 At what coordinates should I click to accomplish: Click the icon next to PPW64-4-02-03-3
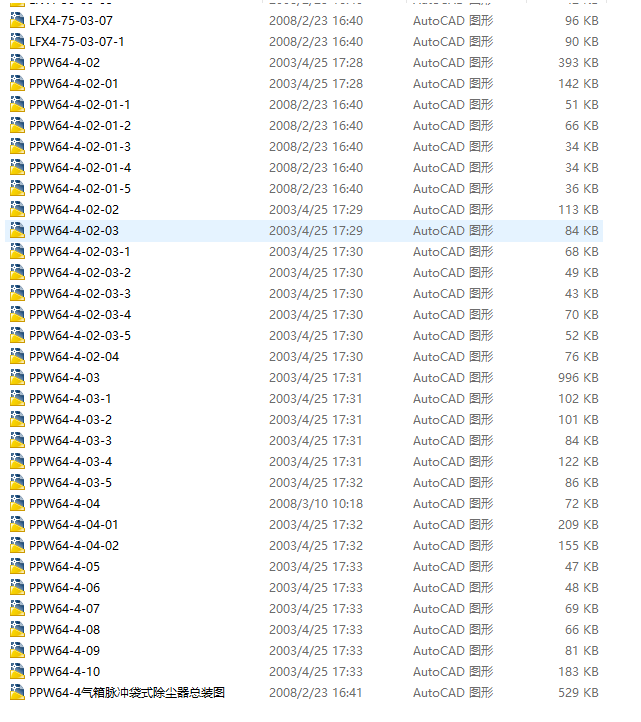(17, 294)
